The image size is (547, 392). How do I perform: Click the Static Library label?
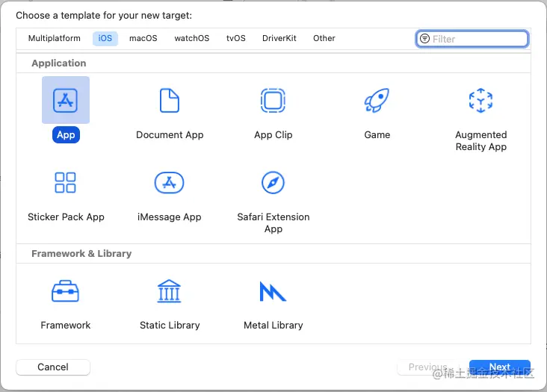(170, 326)
